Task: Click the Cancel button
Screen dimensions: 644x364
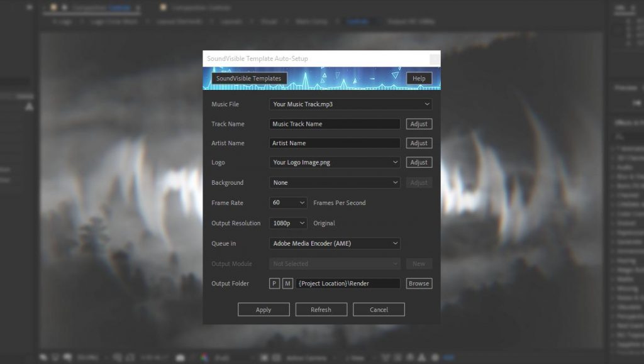Action: click(379, 310)
